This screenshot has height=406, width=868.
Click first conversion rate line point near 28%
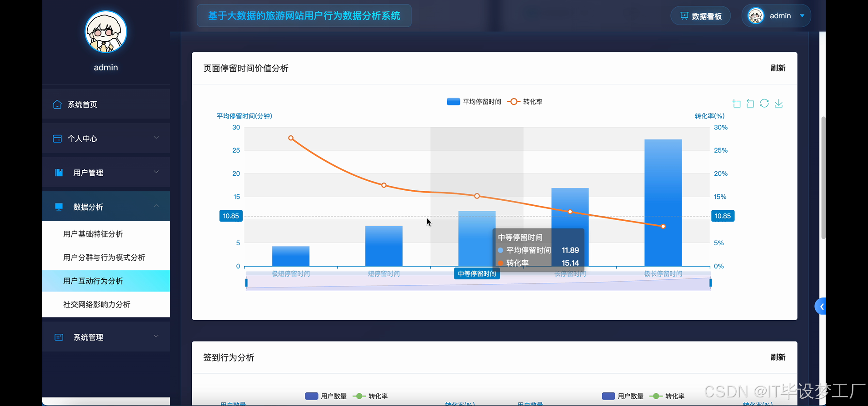[291, 138]
